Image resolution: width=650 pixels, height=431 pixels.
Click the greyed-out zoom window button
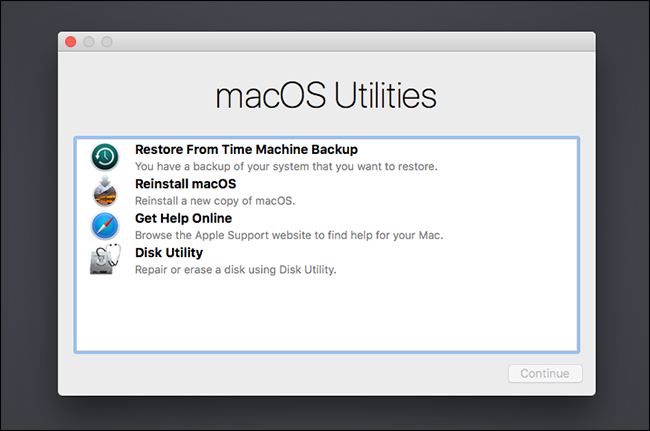107,42
